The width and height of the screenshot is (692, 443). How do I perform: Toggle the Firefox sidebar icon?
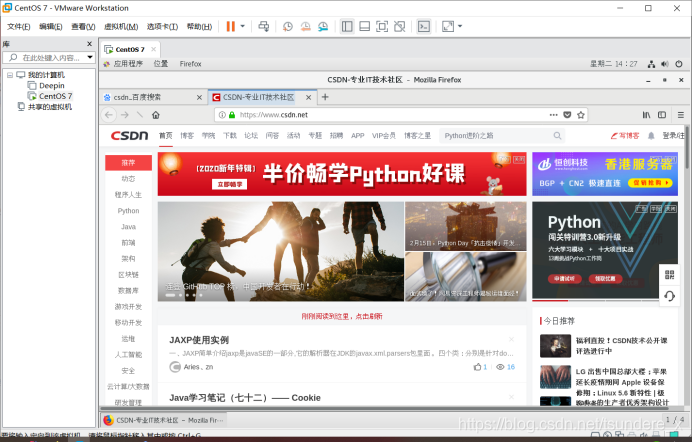pos(662,115)
